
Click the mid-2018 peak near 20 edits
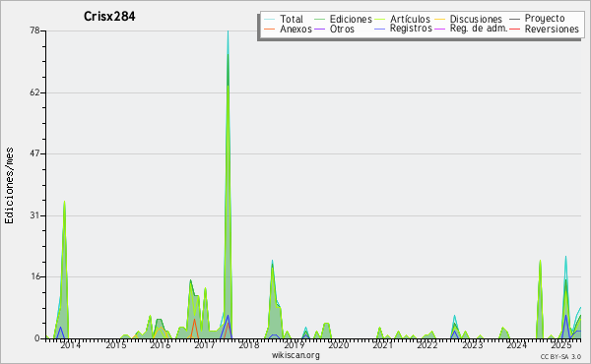click(x=272, y=261)
